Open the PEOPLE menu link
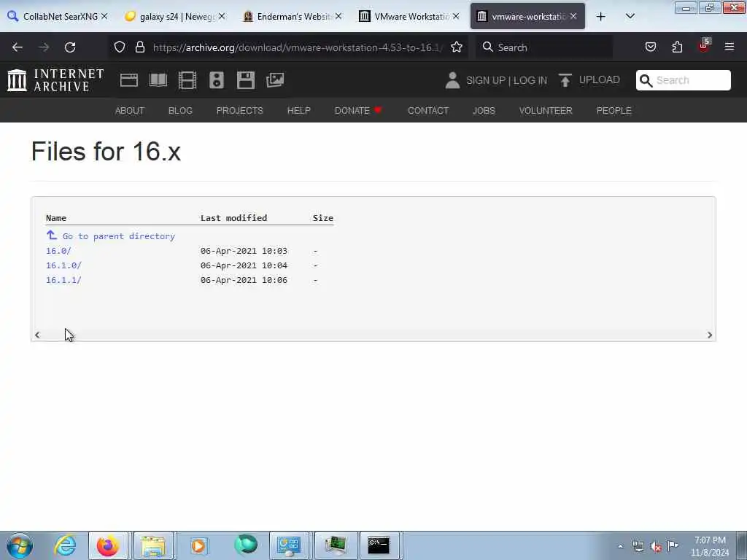 tap(614, 111)
